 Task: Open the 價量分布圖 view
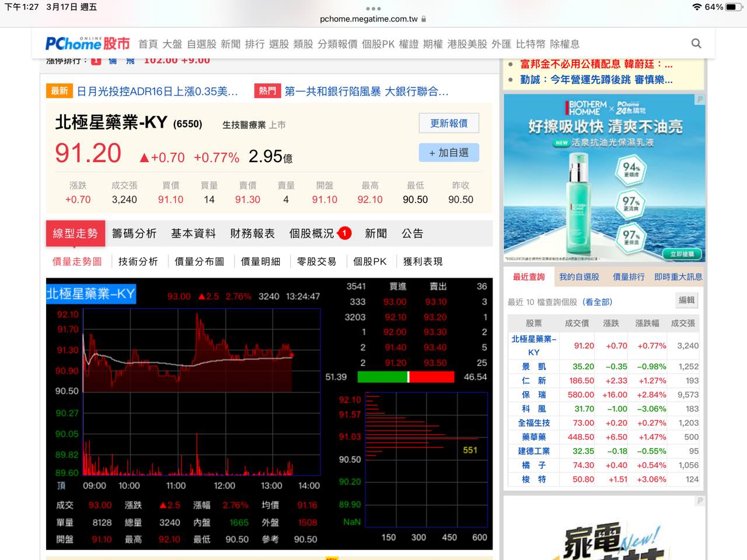pyautogui.click(x=199, y=261)
